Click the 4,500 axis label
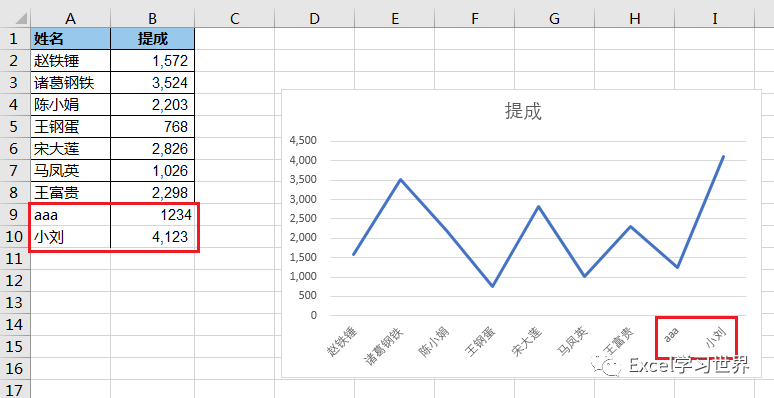 coord(303,141)
